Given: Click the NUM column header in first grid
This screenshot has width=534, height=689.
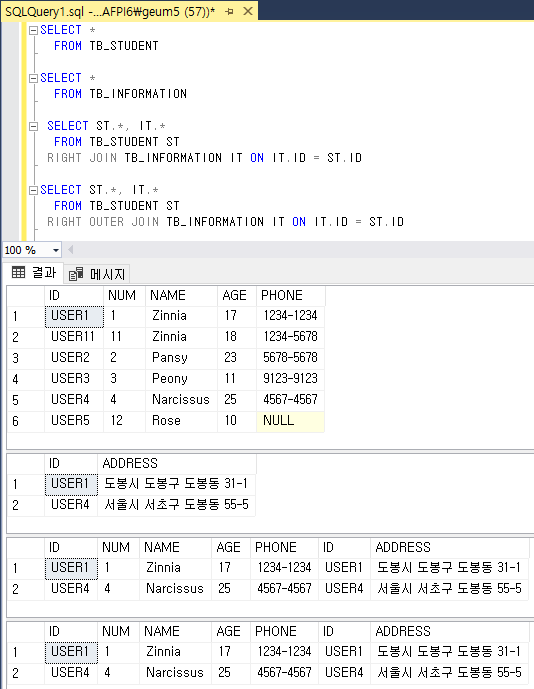Looking at the screenshot, I should coord(124,295).
